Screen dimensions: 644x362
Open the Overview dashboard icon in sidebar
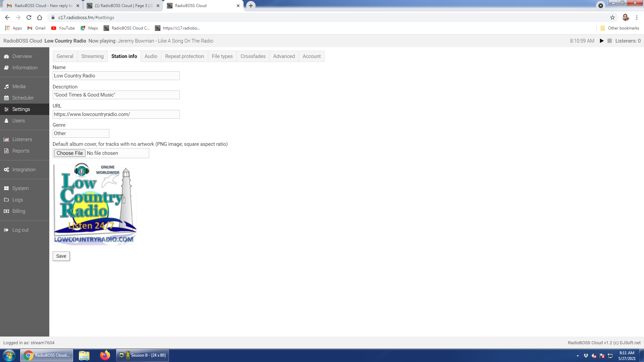[x=6, y=56]
